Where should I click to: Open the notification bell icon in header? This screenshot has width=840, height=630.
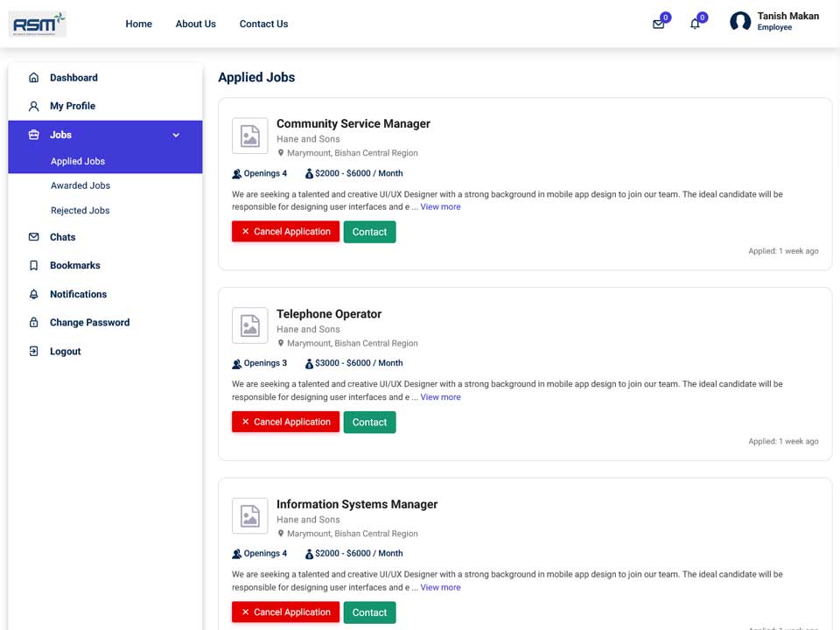[x=695, y=24]
